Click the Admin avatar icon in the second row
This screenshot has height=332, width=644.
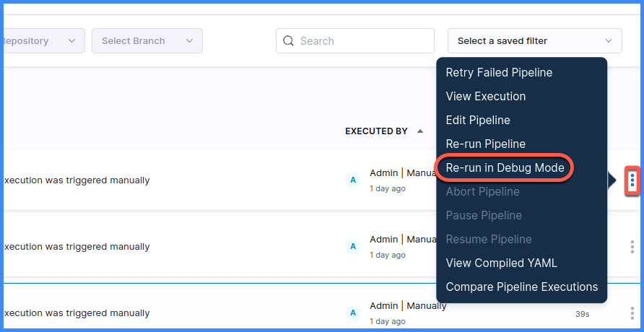[x=353, y=247]
